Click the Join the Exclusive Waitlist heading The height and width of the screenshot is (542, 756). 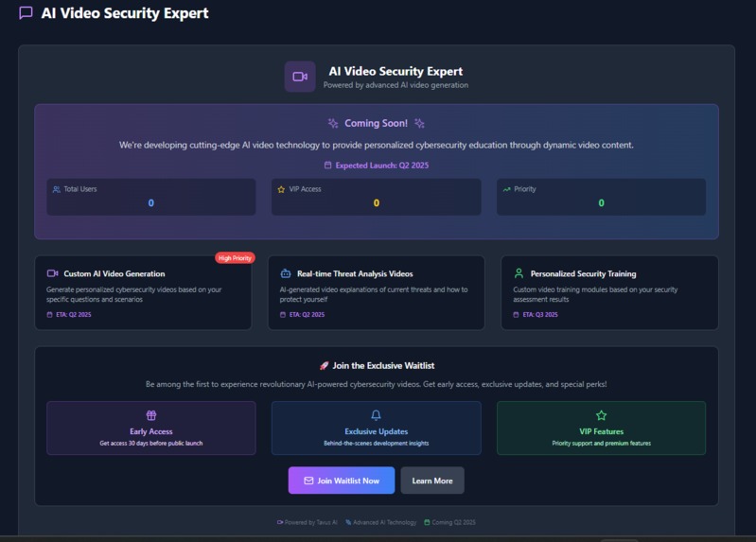click(x=383, y=365)
